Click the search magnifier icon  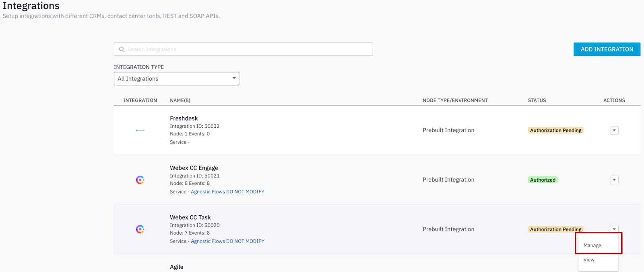pyautogui.click(x=122, y=49)
